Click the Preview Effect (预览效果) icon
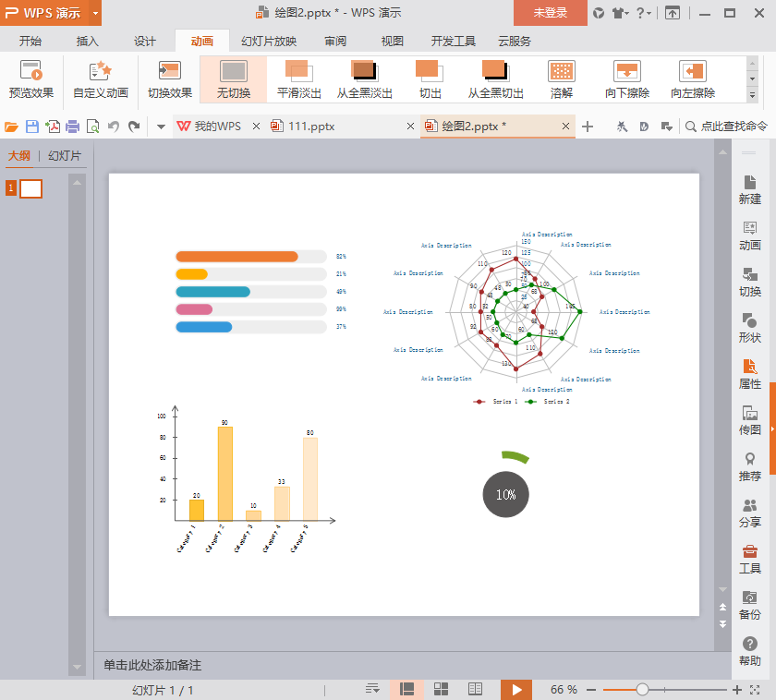Image resolution: width=776 pixels, height=700 pixels. [31, 79]
